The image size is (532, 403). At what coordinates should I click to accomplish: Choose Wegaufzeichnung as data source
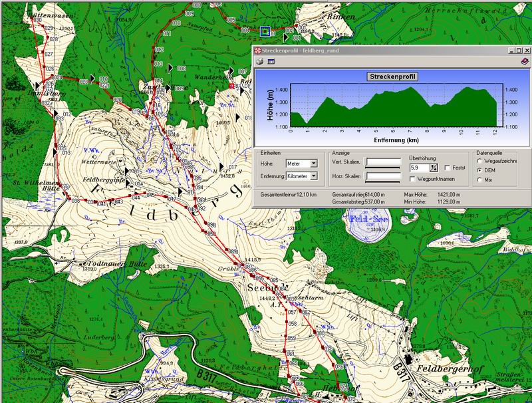click(x=479, y=161)
